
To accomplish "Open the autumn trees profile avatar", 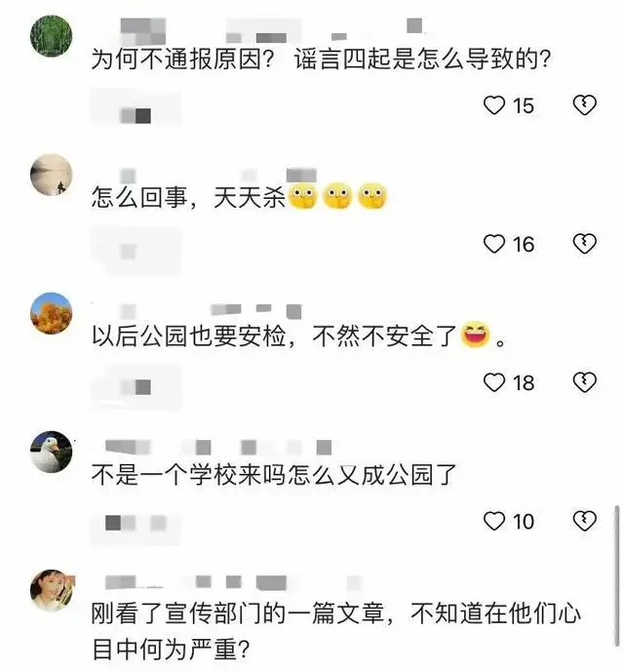I will 52,313.
